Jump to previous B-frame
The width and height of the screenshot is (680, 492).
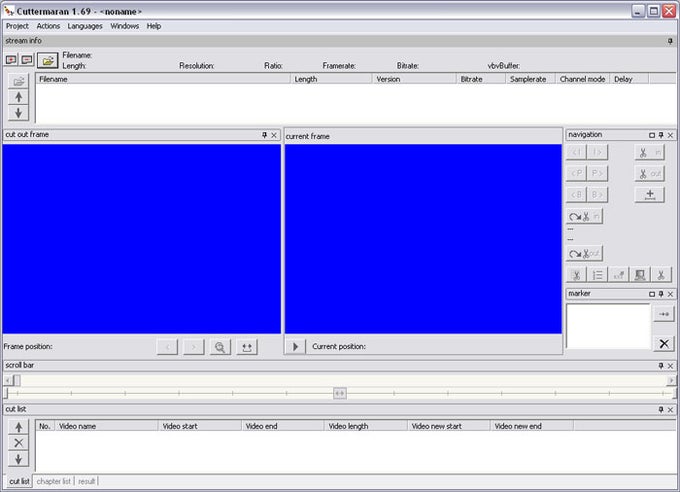(x=576, y=194)
